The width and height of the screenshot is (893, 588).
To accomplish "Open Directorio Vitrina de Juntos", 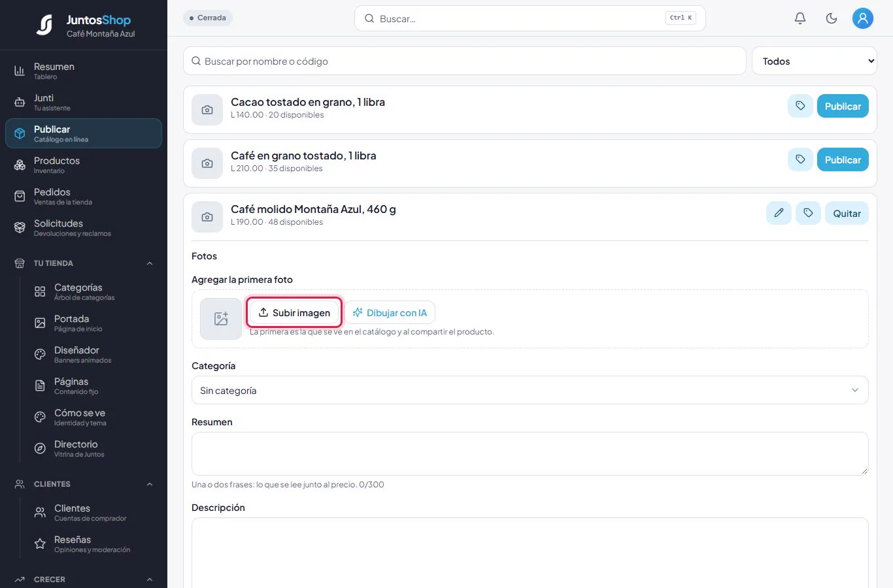I will point(93,448).
